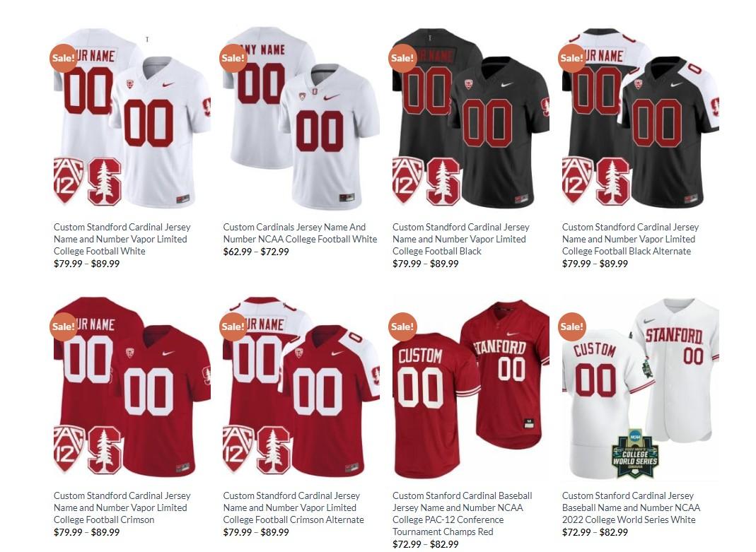756x552 pixels.
Task: Open the Custom Cardinals Jersey NCAA College Football White link
Action: coord(300,233)
